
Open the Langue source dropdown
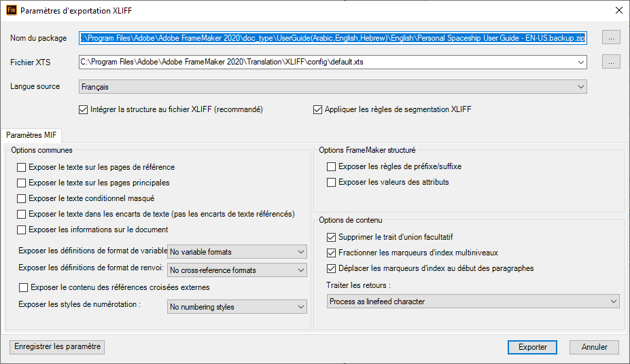tap(332, 87)
